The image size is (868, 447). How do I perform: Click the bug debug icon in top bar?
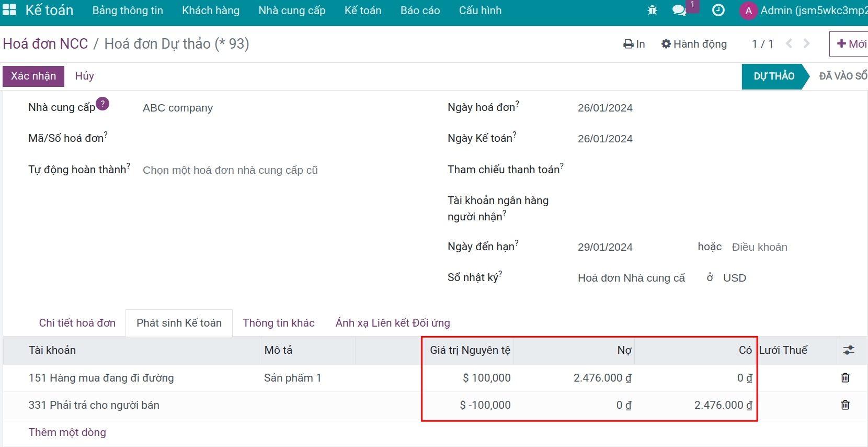(652, 10)
